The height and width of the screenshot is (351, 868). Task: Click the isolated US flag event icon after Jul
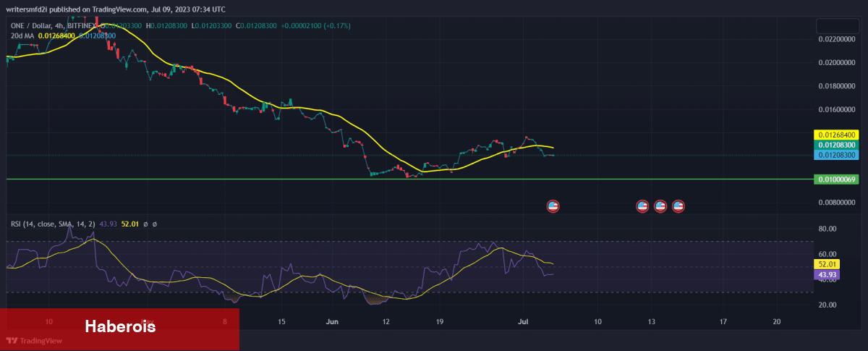(553, 206)
